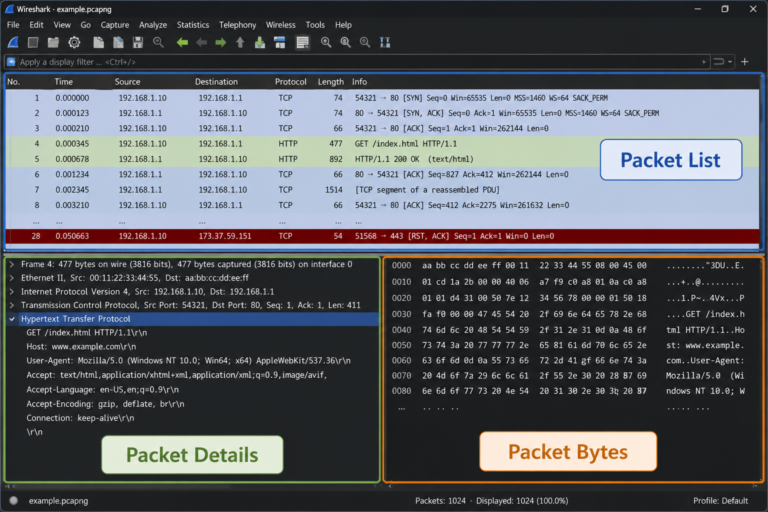Click the middle of three zoom magnifiers

345,43
